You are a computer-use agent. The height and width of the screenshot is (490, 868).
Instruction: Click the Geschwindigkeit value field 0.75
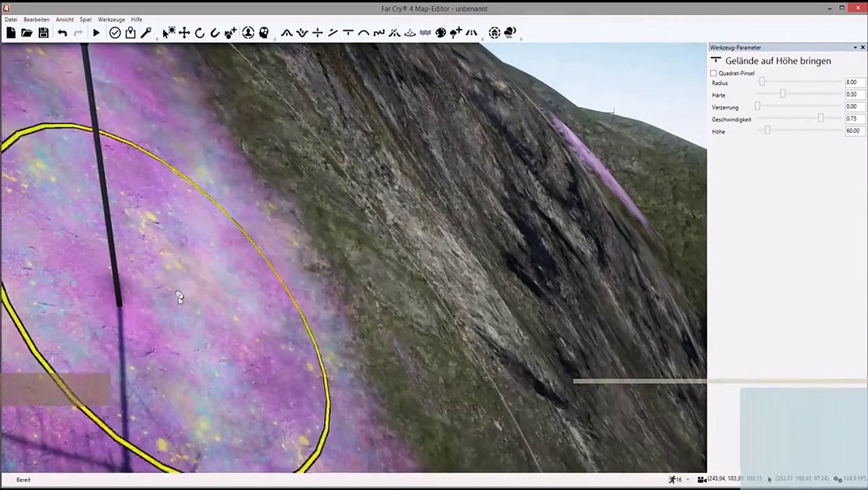pos(854,118)
